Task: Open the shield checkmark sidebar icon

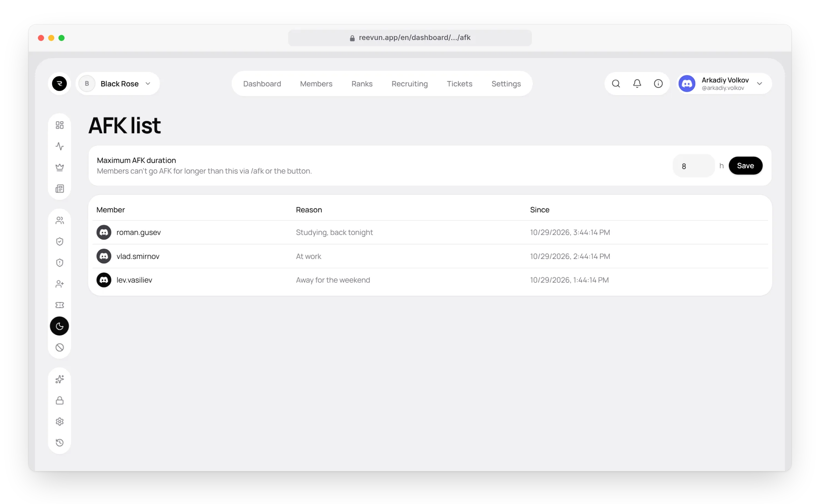Action: tap(59, 242)
